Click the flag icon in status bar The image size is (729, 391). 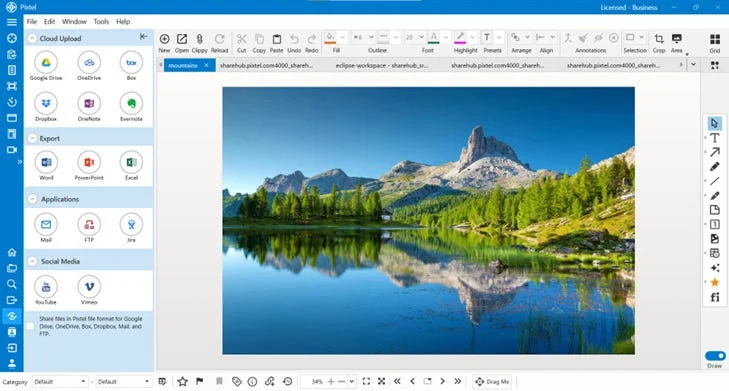(199, 382)
